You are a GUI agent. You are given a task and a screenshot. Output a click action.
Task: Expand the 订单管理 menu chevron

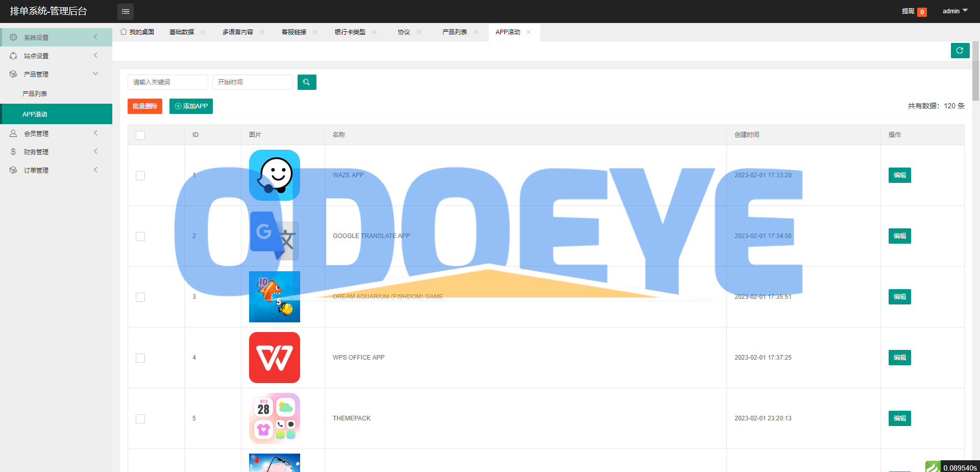click(95, 170)
